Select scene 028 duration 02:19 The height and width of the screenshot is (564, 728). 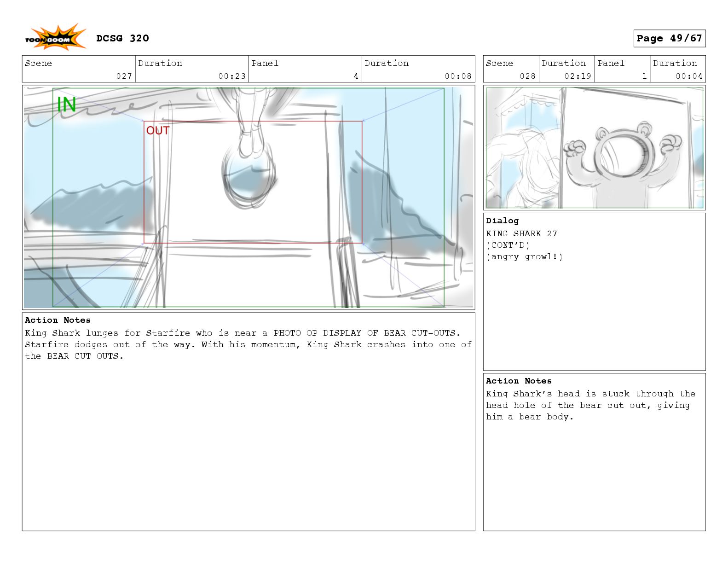pos(578,76)
